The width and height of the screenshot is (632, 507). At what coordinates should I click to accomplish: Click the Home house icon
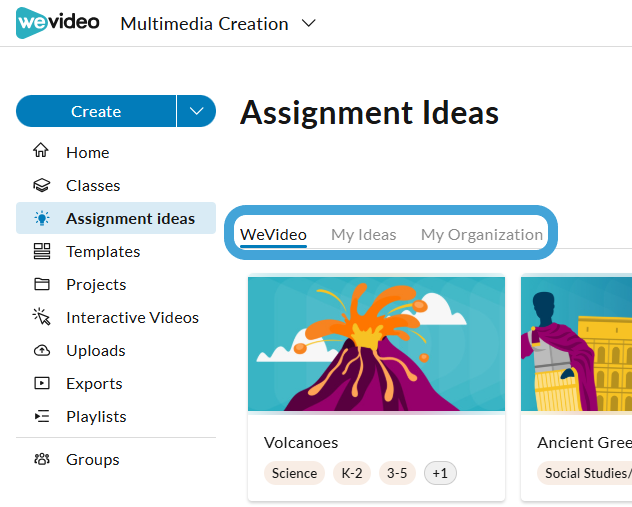click(41, 150)
